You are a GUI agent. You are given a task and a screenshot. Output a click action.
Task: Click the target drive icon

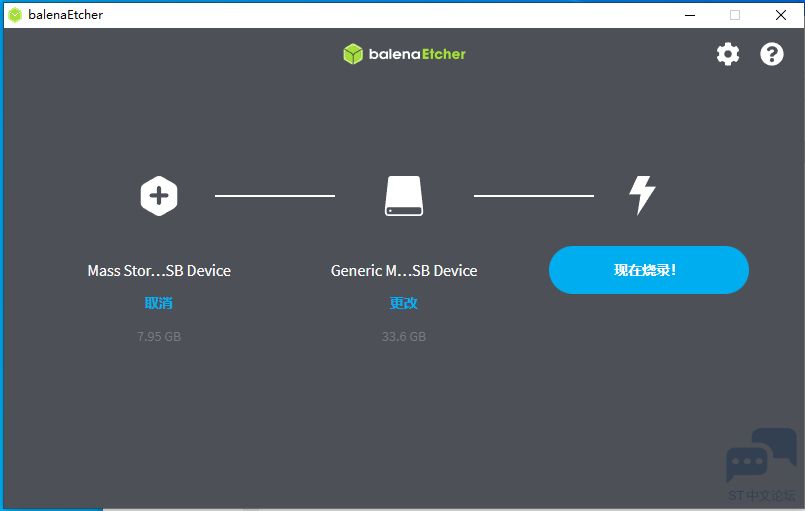(404, 196)
